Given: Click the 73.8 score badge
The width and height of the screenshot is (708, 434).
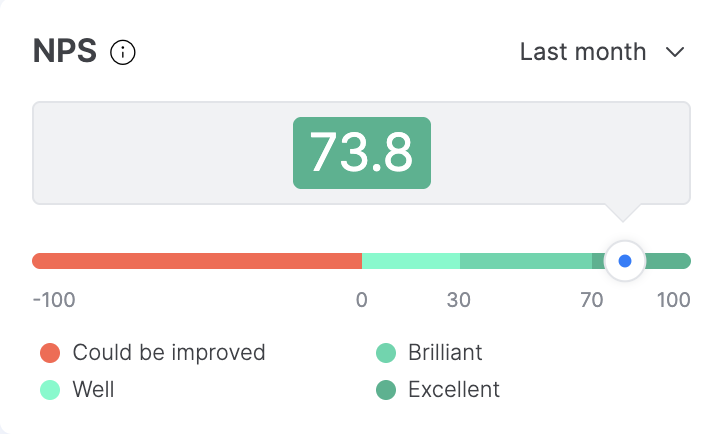Looking at the screenshot, I should click(x=362, y=153).
